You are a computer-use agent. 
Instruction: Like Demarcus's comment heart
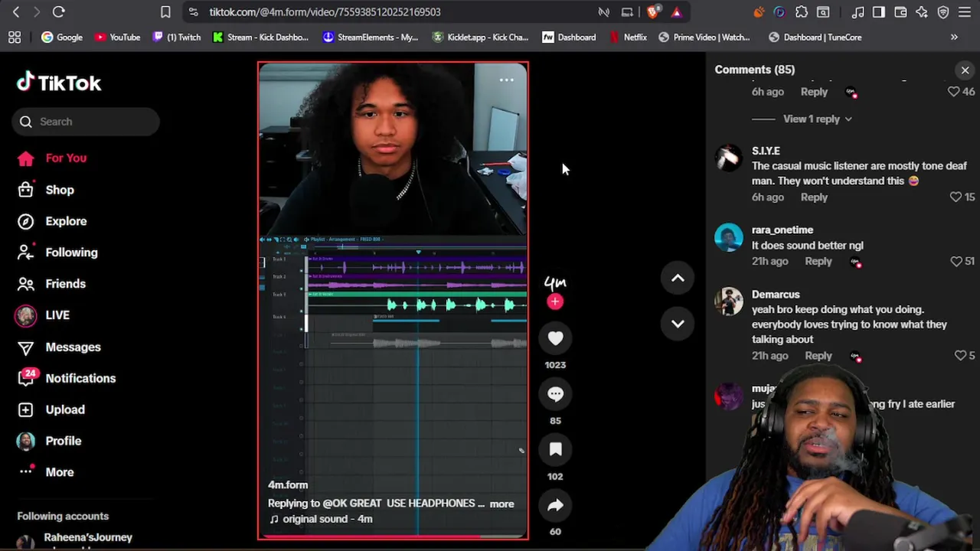(x=960, y=355)
